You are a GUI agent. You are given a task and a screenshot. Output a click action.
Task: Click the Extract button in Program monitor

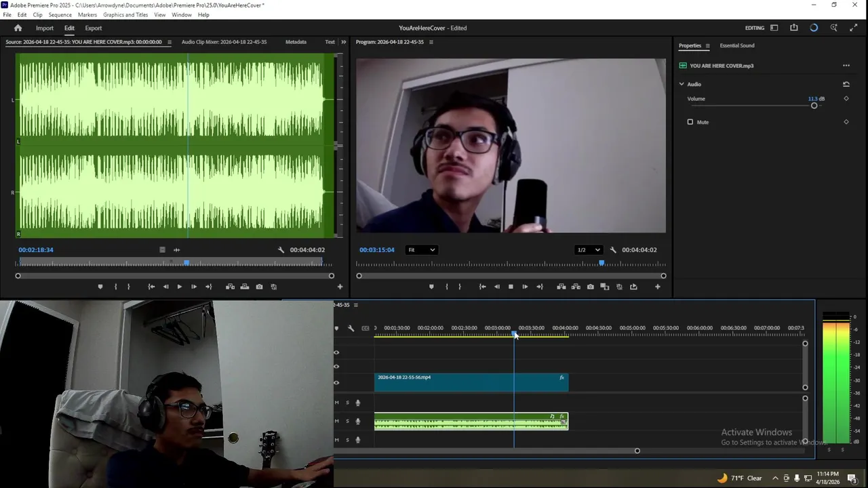click(576, 287)
